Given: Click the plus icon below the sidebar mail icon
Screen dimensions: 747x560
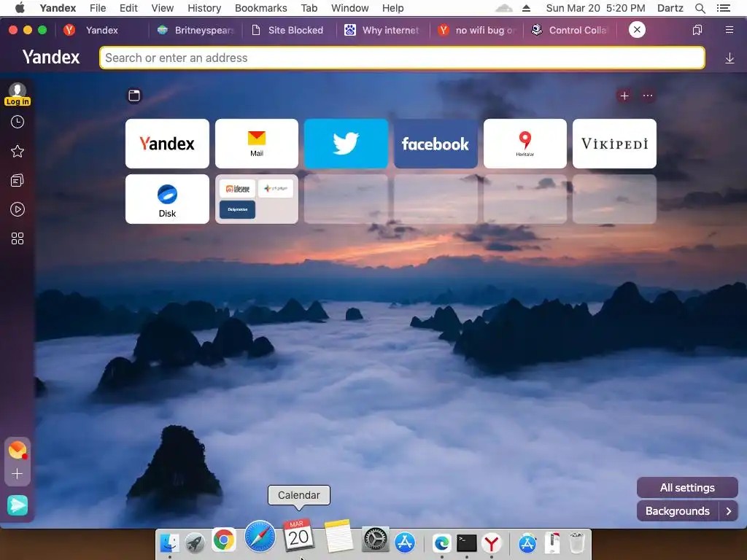Looking at the screenshot, I should 18,474.
